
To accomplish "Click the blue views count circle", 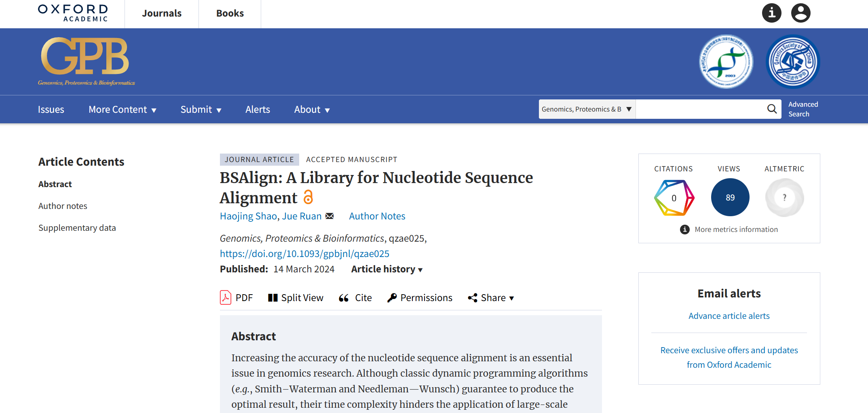I will tap(730, 198).
